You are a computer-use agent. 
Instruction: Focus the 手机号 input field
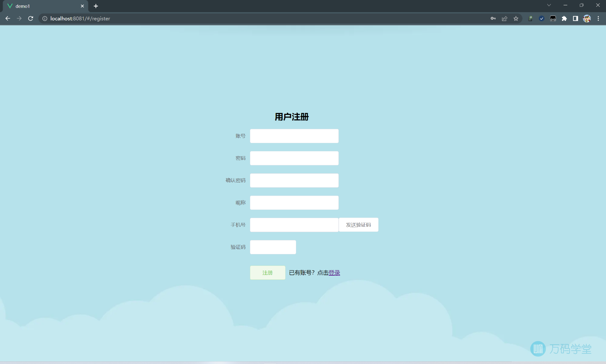coord(294,225)
